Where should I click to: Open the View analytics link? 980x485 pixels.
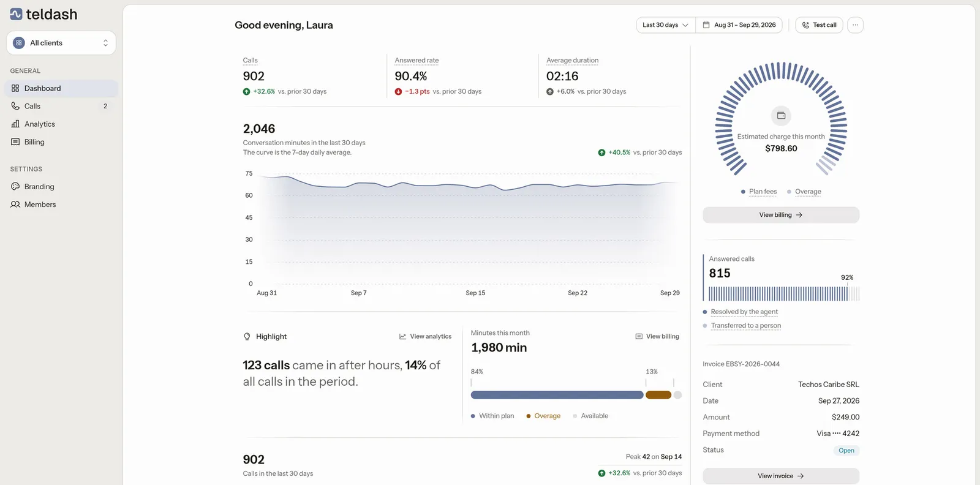425,336
